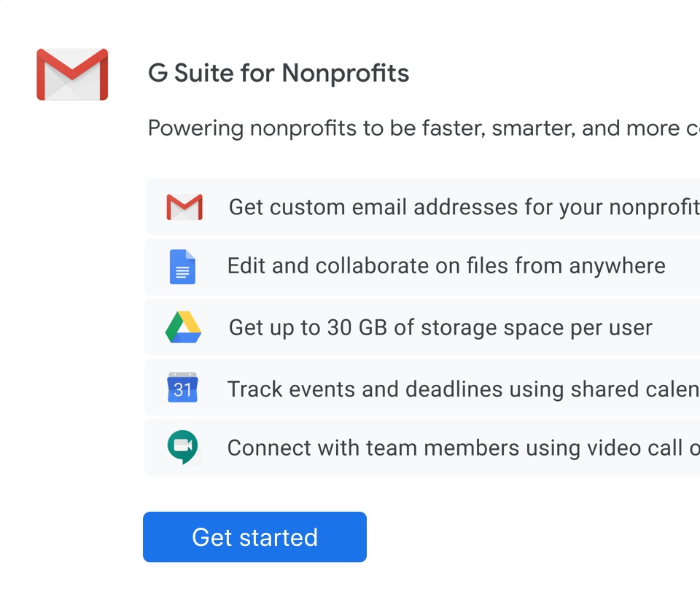
Task: Click the Get started button
Action: [x=255, y=536]
